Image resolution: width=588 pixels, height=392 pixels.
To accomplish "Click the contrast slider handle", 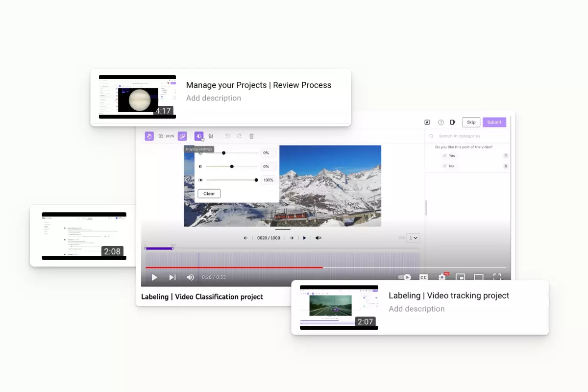I will pos(232,167).
